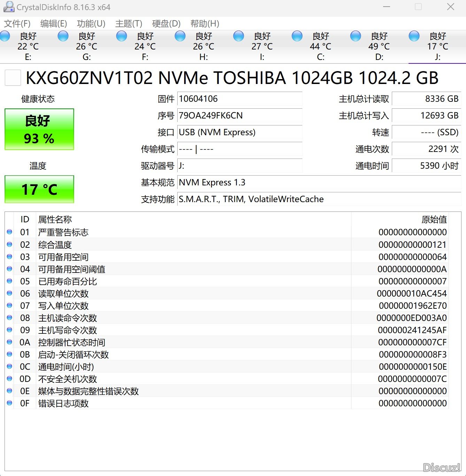This screenshot has width=466, height=476.
Task: Click the 驱动器号 field J:
Action: click(x=240, y=166)
